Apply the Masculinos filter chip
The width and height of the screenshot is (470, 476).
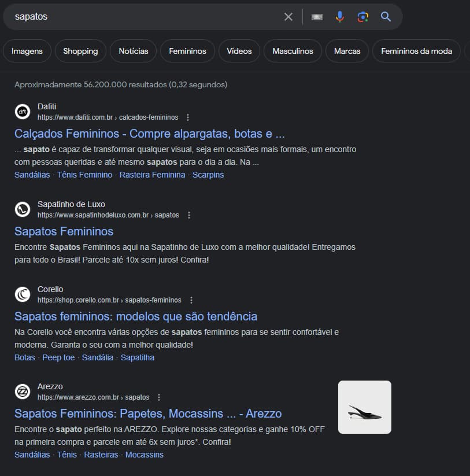293,51
